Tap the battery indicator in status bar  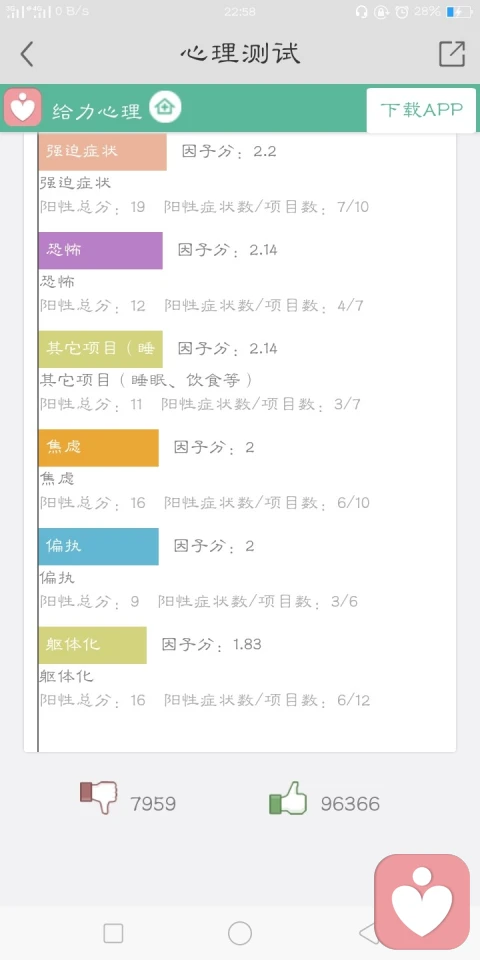click(459, 12)
